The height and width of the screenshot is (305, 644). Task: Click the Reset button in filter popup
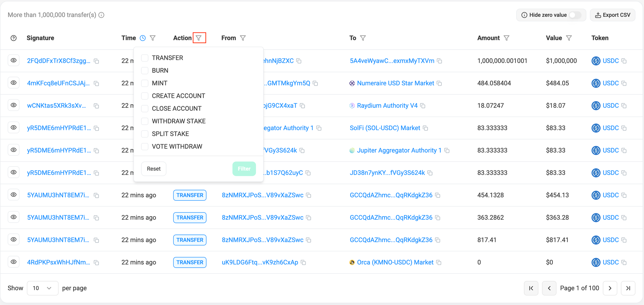154,169
